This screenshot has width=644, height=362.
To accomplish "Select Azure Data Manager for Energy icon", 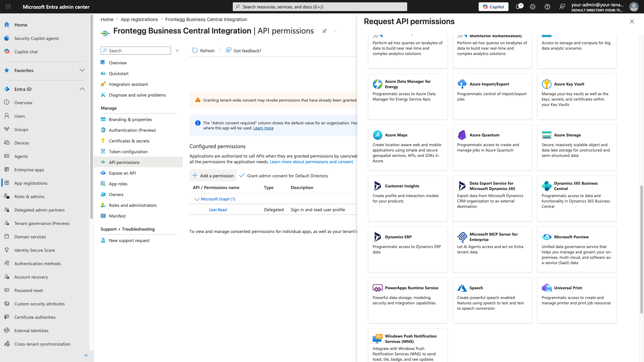I will point(377,84).
